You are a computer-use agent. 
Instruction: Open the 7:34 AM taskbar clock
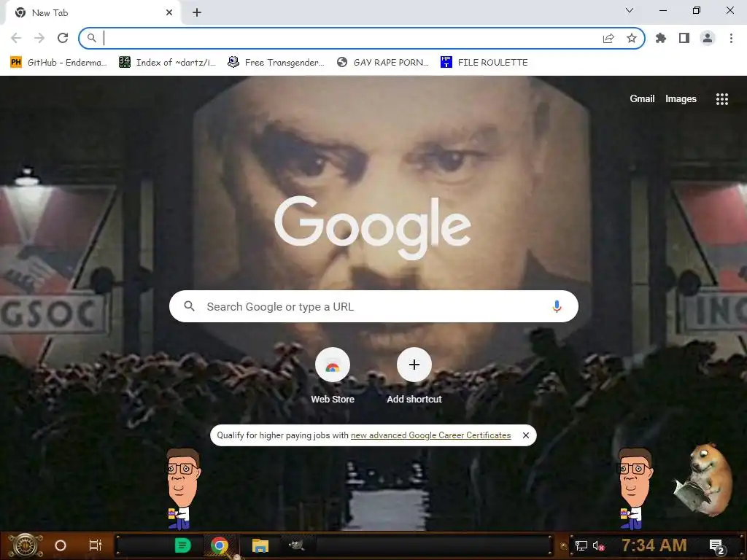pos(654,545)
